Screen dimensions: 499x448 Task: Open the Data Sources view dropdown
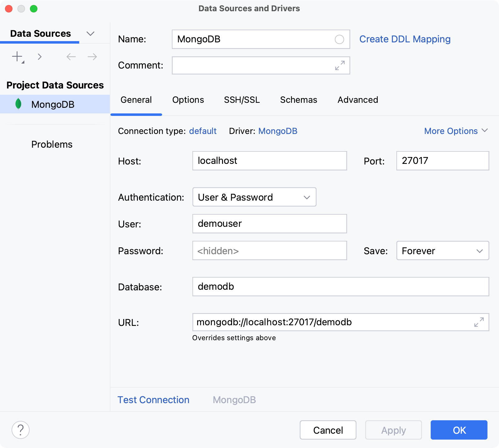(90, 33)
